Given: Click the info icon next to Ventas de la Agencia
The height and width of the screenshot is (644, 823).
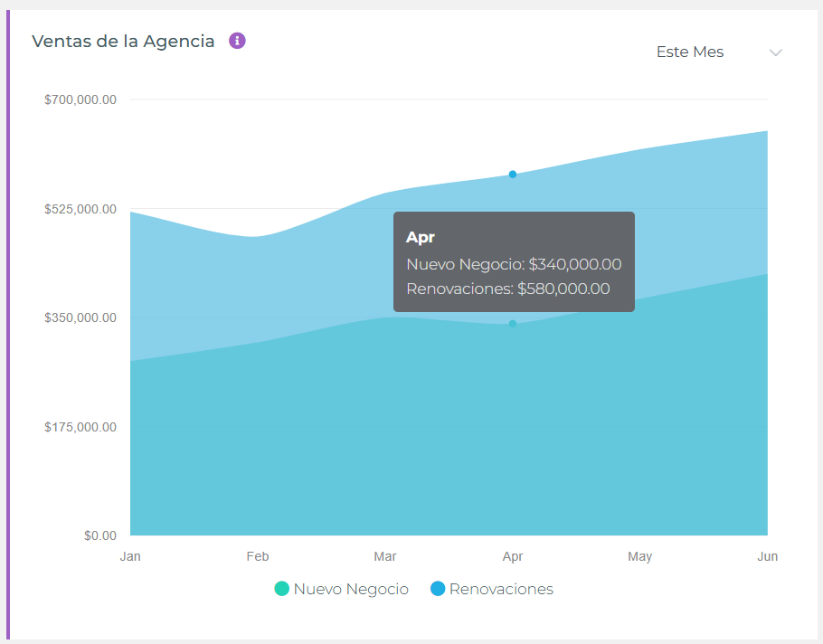Looking at the screenshot, I should pos(237,41).
